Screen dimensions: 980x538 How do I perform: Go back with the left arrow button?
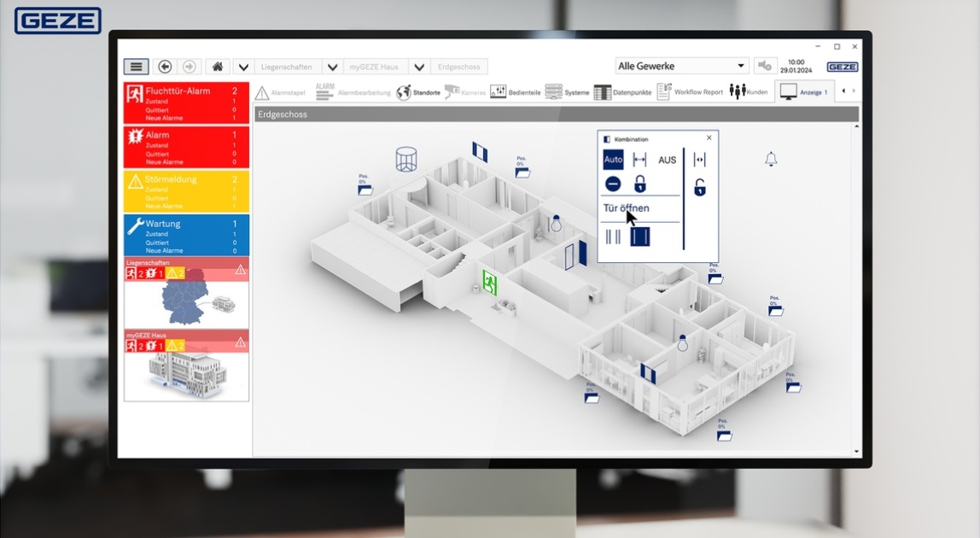pos(165,67)
